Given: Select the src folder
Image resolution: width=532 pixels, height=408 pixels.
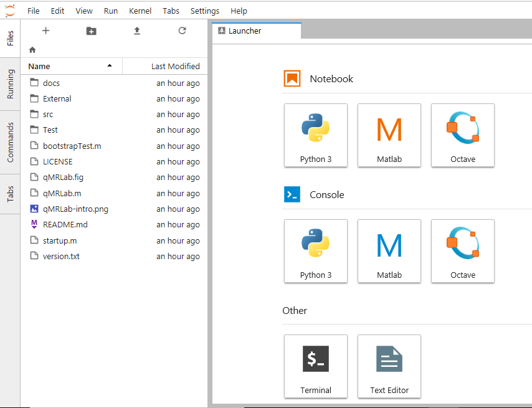Looking at the screenshot, I should pyautogui.click(x=114, y=114).
